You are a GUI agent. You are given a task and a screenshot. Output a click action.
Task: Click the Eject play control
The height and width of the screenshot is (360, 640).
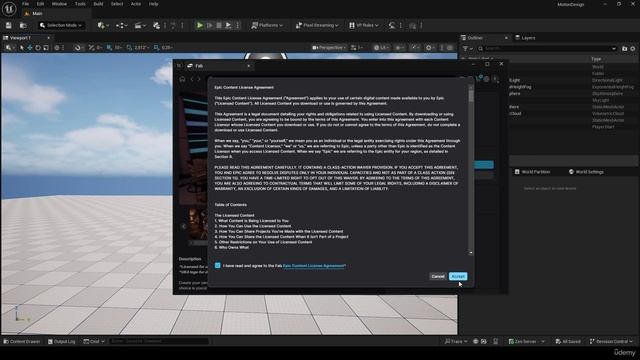(x=229, y=25)
